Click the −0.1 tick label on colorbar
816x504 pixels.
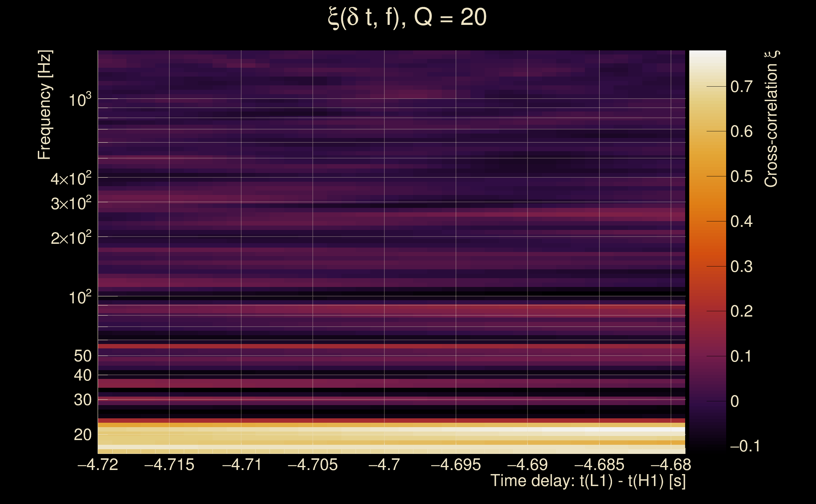tap(745, 446)
